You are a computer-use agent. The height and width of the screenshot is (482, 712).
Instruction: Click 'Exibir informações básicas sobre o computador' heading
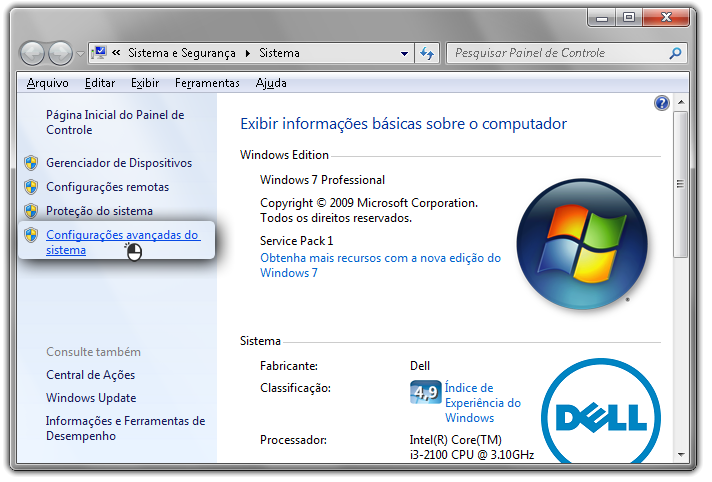tap(403, 124)
